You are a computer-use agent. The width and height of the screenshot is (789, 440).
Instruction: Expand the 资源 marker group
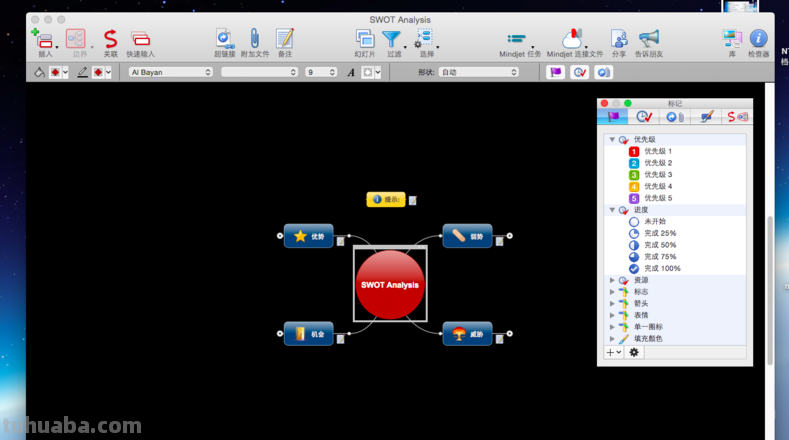(x=612, y=280)
